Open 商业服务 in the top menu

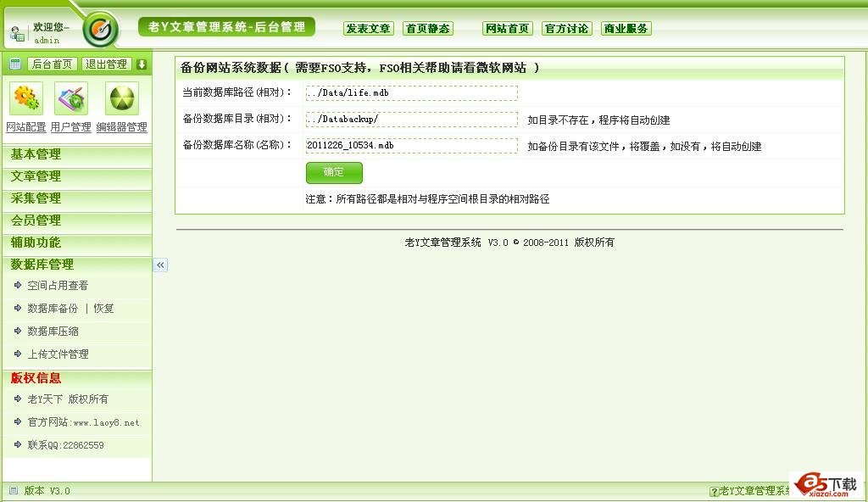pos(626,28)
